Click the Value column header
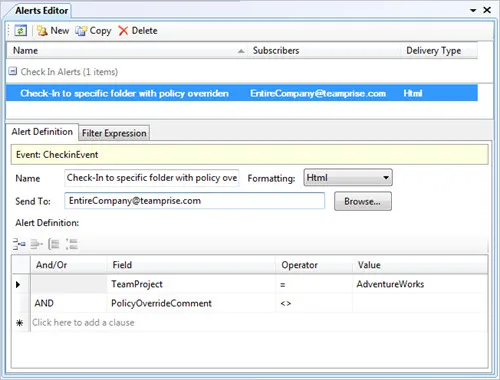 pyautogui.click(x=420, y=265)
